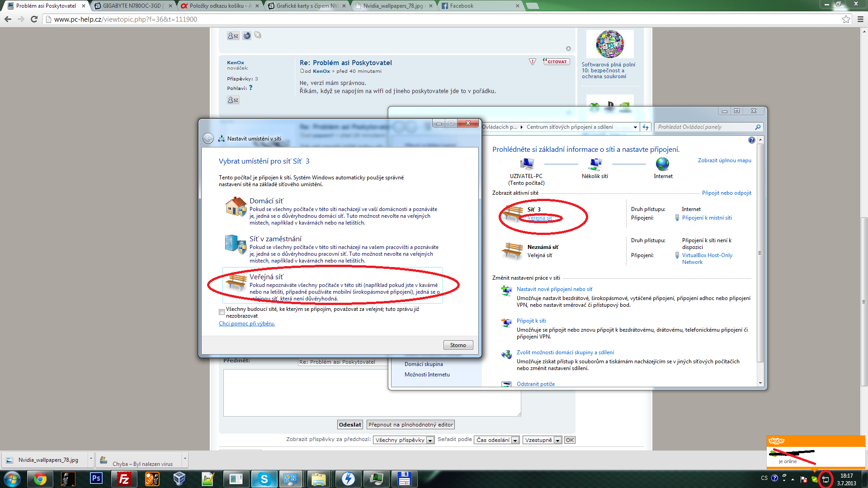Switch to the GIGABYTE N780OC-3GD tab

click(132, 6)
